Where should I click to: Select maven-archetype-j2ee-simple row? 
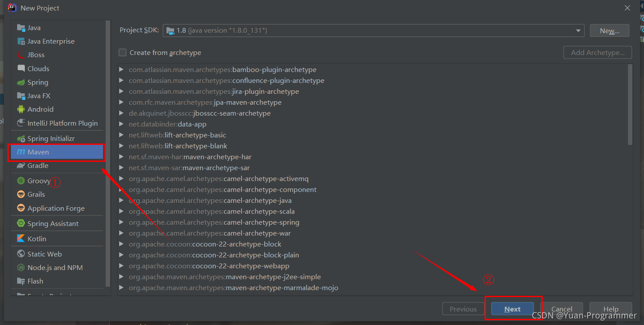coord(373,277)
